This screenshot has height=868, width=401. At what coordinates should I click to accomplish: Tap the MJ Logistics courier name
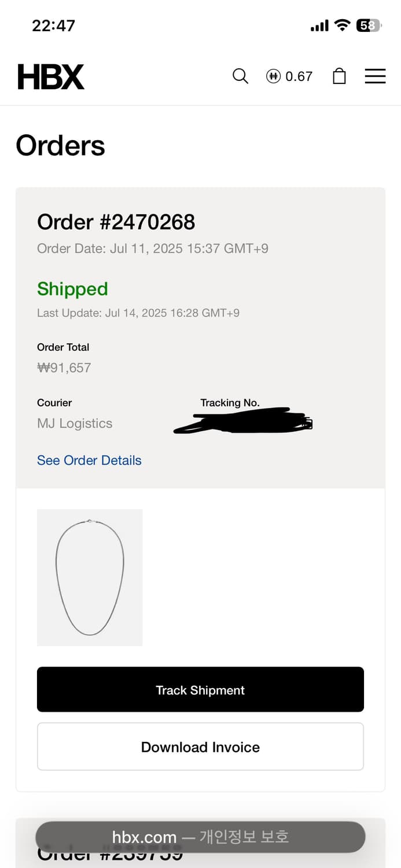[x=75, y=424]
